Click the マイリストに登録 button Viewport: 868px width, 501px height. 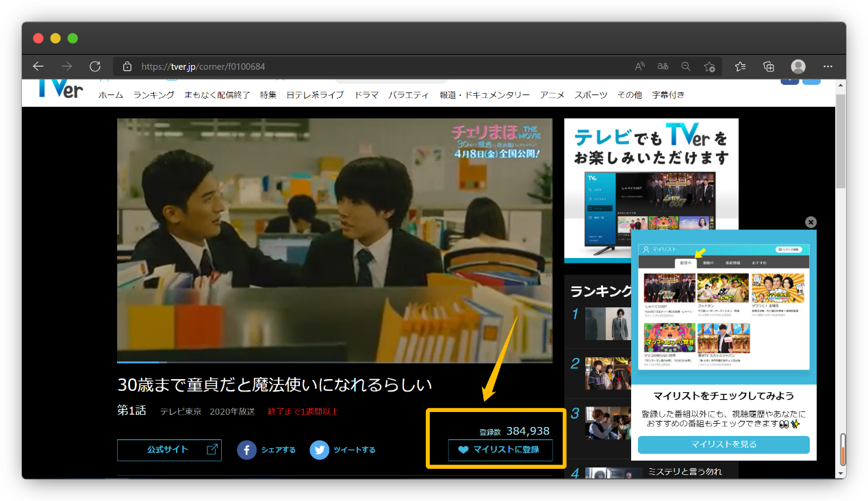pos(500,450)
